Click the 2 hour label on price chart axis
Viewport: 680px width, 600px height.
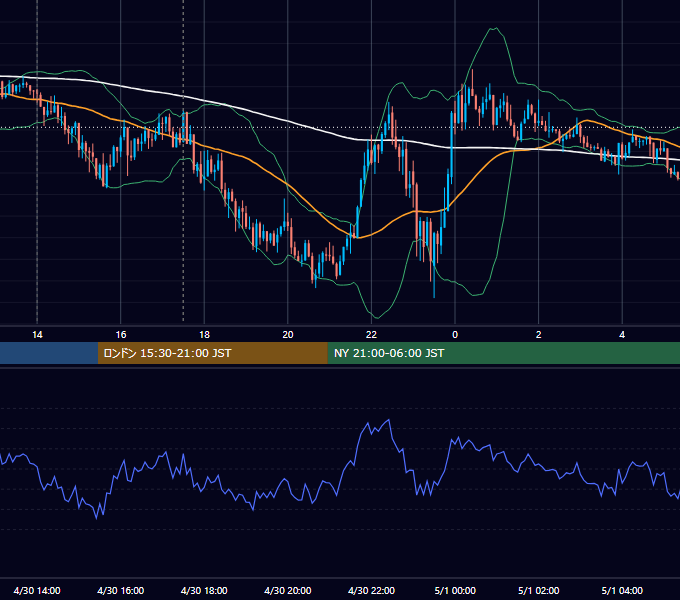[x=539, y=335]
